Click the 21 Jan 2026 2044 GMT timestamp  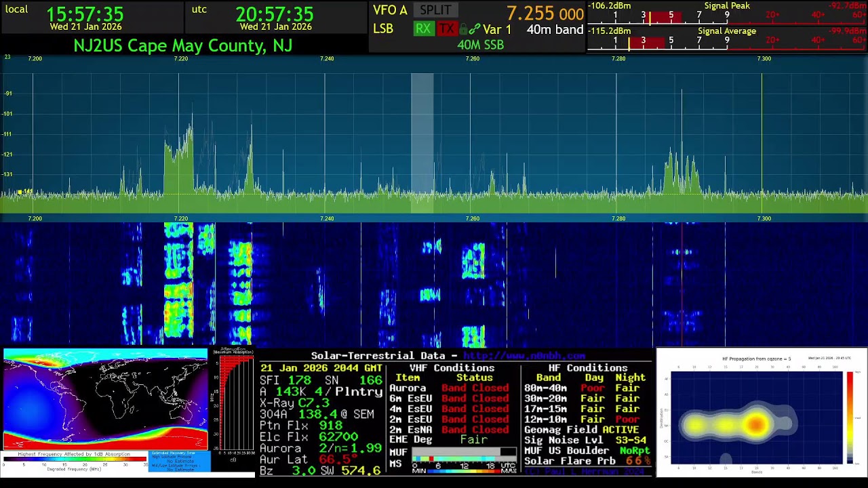coord(321,368)
